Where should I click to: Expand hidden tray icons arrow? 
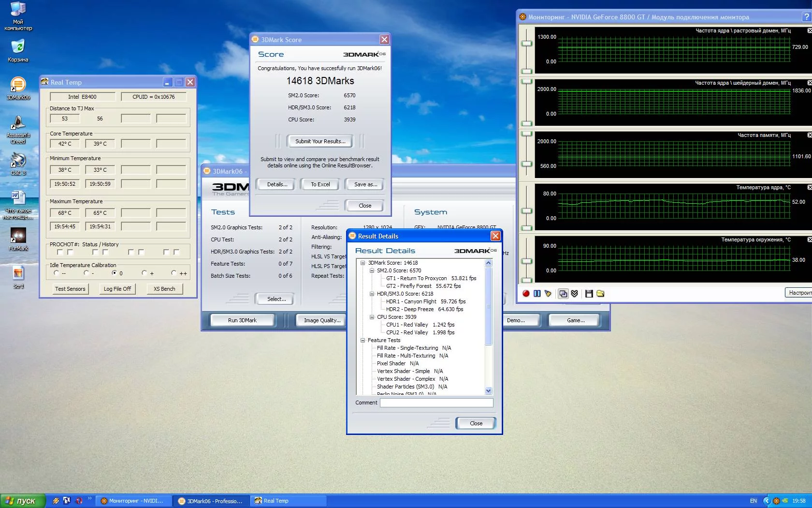tap(767, 501)
